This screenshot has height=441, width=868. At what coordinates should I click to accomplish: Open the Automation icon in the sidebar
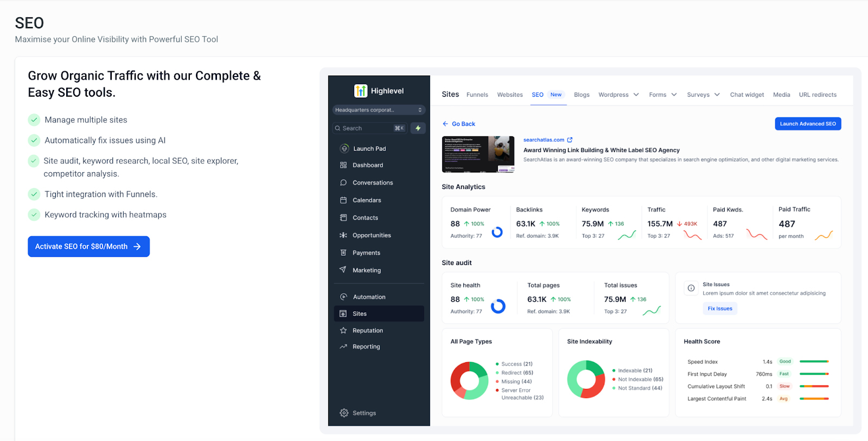(x=343, y=297)
